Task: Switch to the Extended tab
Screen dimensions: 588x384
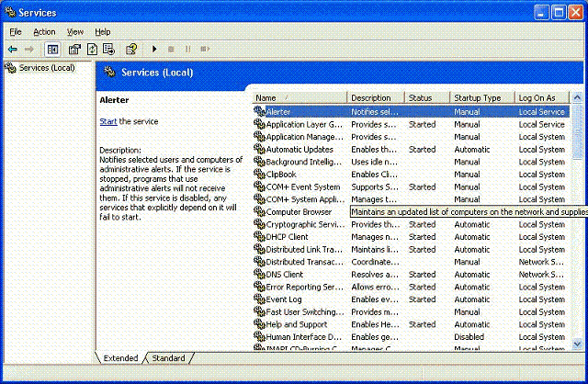Action: 120,358
